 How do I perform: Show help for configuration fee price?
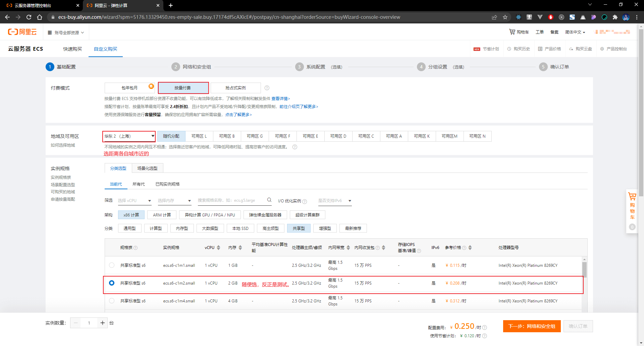(x=485, y=328)
